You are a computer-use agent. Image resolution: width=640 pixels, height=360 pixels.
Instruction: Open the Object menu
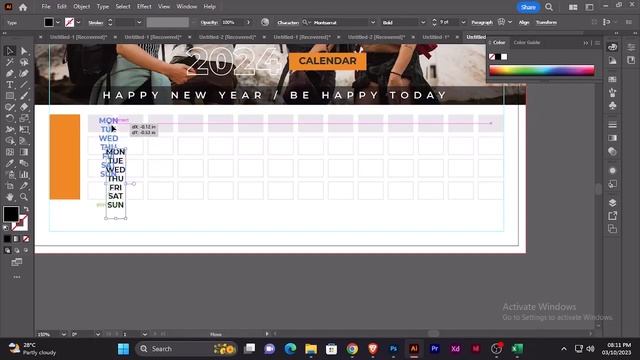(x=82, y=7)
